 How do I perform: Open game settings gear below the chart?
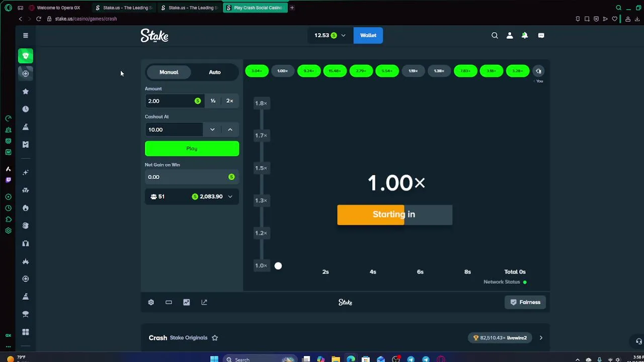151,302
